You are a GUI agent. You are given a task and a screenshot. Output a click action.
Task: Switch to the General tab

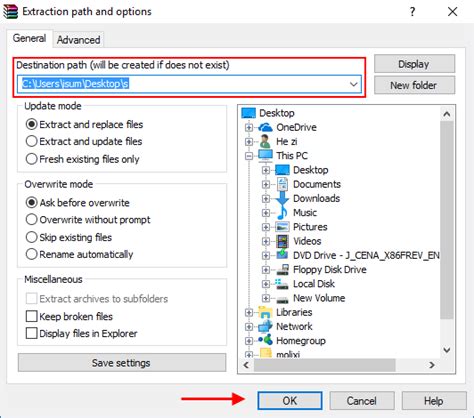[x=29, y=38]
